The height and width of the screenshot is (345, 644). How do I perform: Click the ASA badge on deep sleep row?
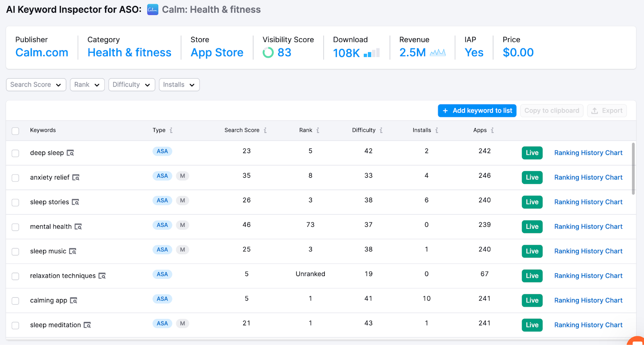click(x=162, y=151)
